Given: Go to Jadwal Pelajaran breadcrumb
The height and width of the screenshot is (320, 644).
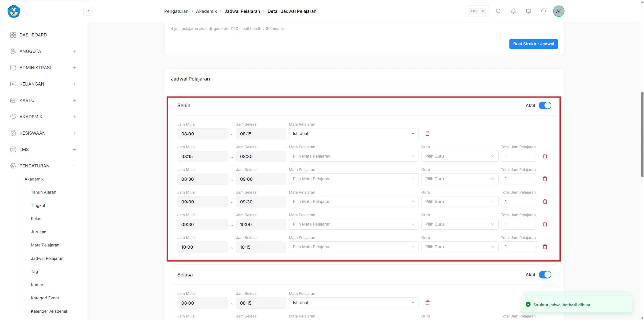Looking at the screenshot, I should tap(242, 11).
